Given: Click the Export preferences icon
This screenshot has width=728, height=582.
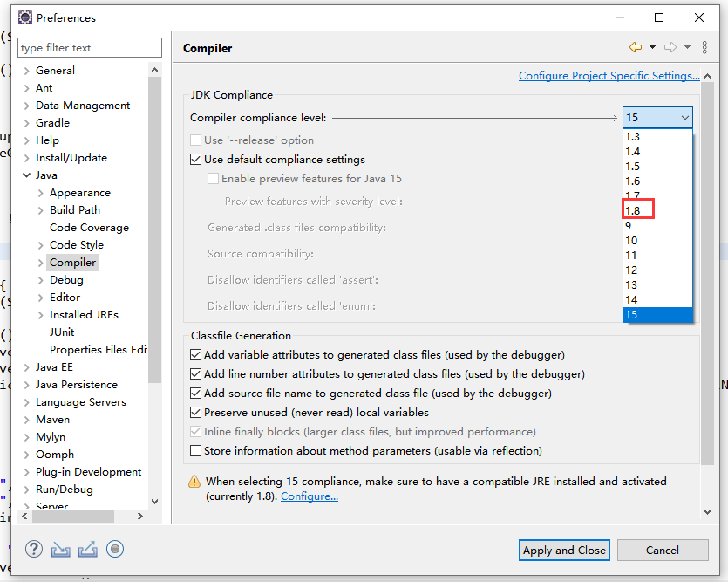Looking at the screenshot, I should coord(88,549).
